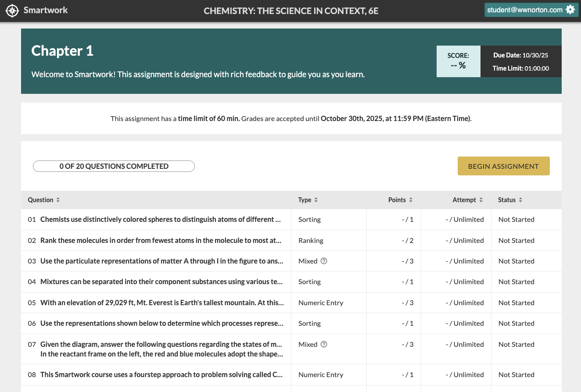Click the questions completed progress bar
The width and height of the screenshot is (581, 392).
click(114, 166)
